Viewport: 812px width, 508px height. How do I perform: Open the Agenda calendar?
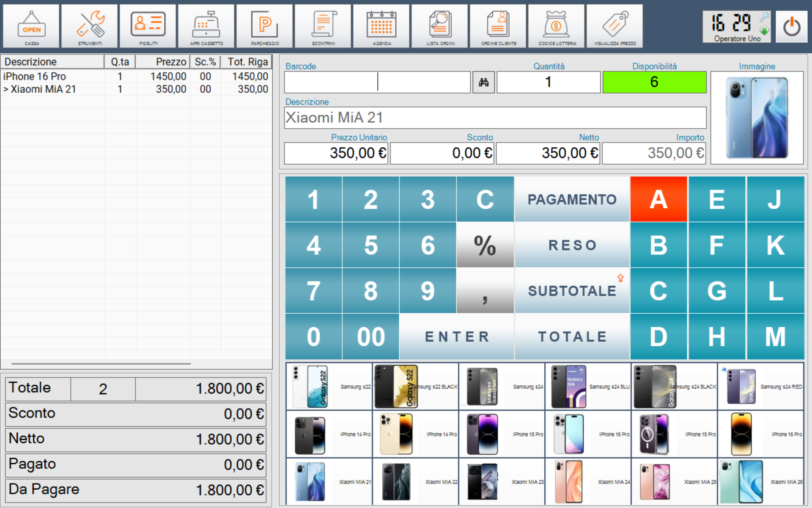coord(381,26)
